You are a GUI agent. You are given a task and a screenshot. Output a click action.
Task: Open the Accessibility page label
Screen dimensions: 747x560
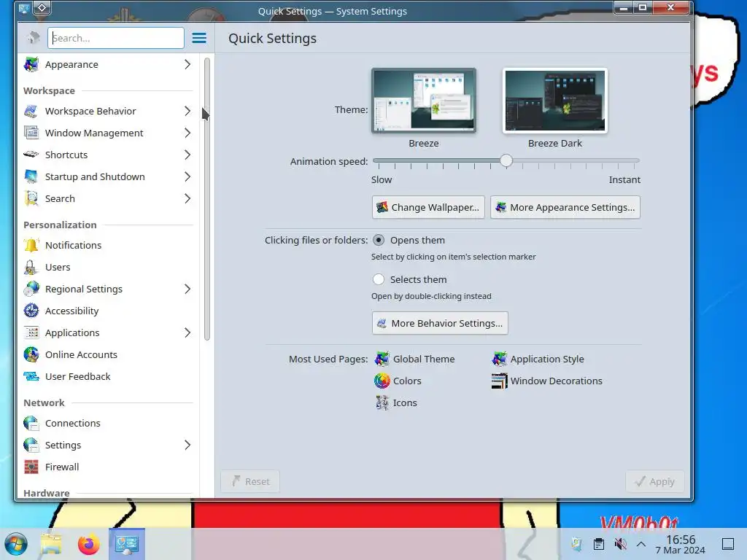coord(72,311)
